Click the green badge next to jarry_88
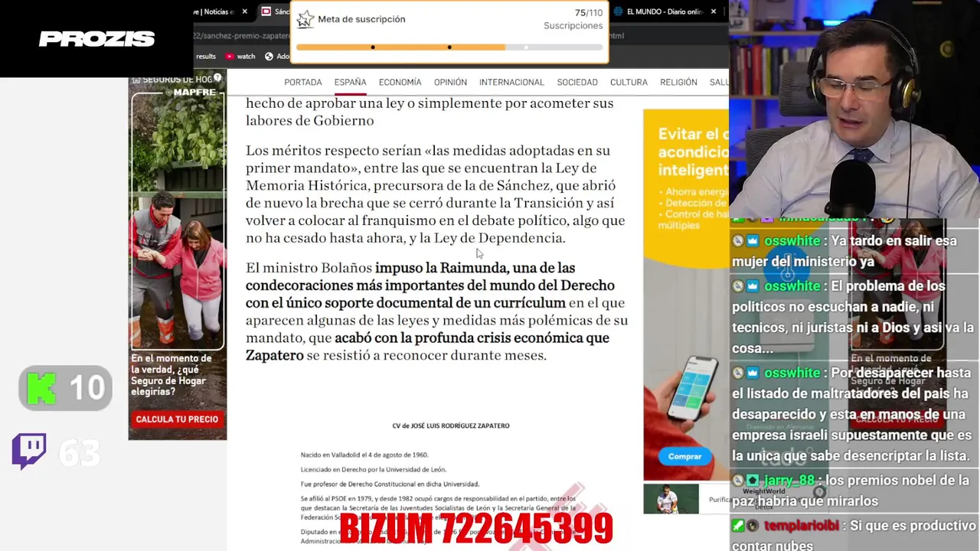This screenshot has height=551, width=980. coord(753,481)
